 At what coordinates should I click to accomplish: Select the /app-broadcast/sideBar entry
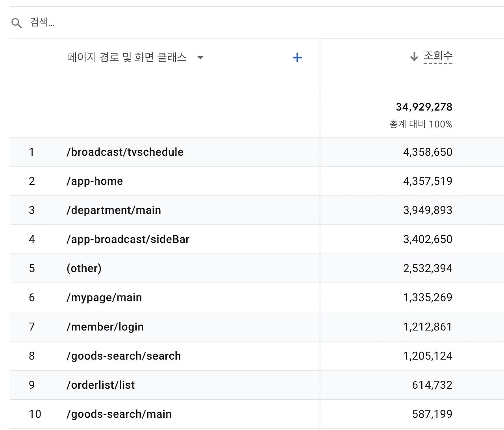click(x=128, y=240)
